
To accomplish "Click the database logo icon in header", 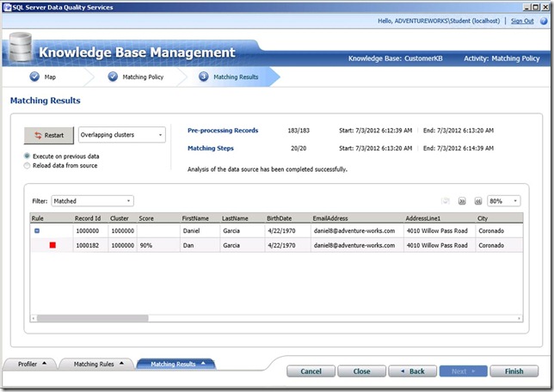I will click(19, 47).
